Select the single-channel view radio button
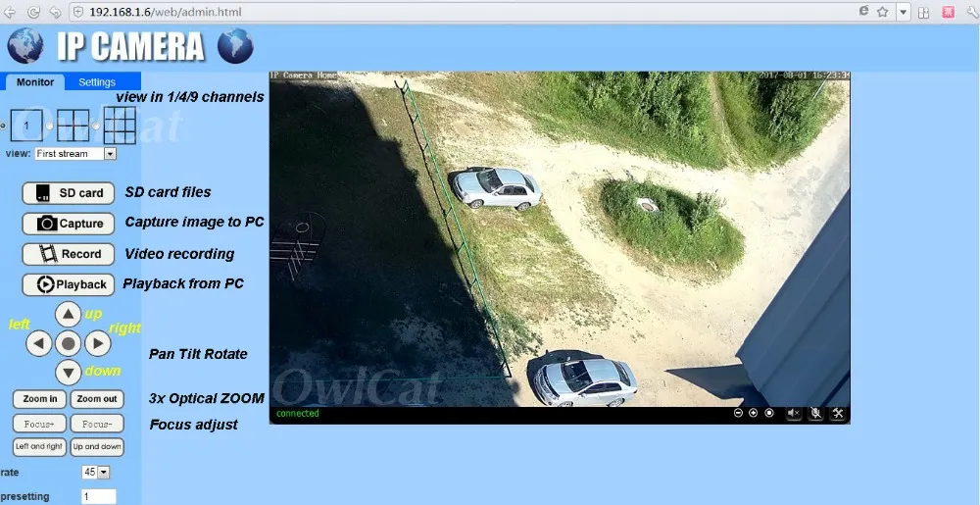980x505 pixels. [x=3, y=126]
